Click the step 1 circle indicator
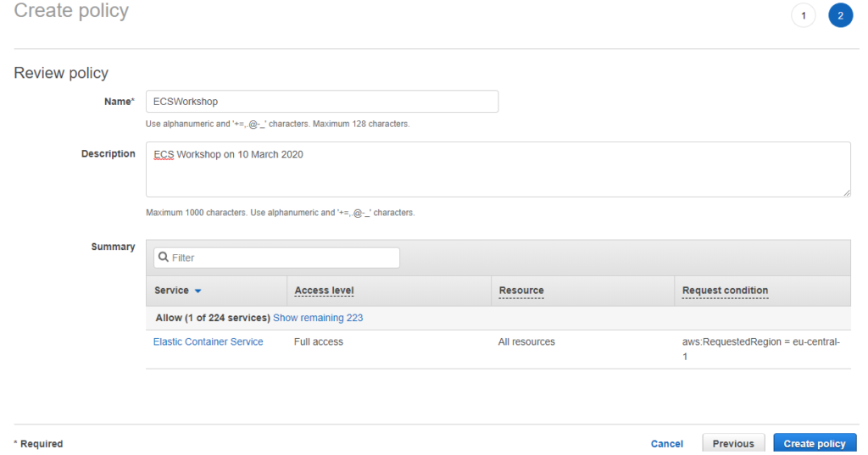This screenshot has width=868, height=455. (x=803, y=16)
